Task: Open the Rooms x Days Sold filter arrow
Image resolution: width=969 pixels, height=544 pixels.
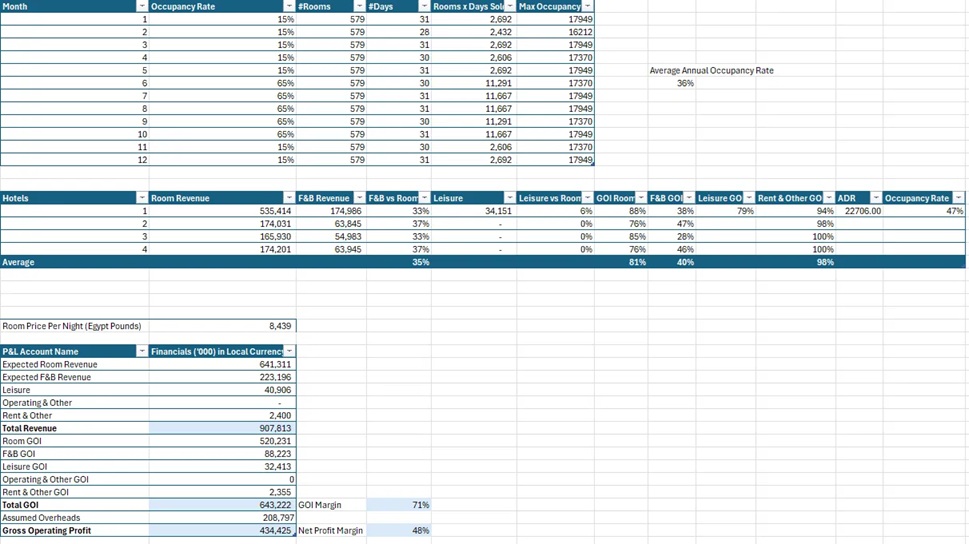Action: (510, 6)
